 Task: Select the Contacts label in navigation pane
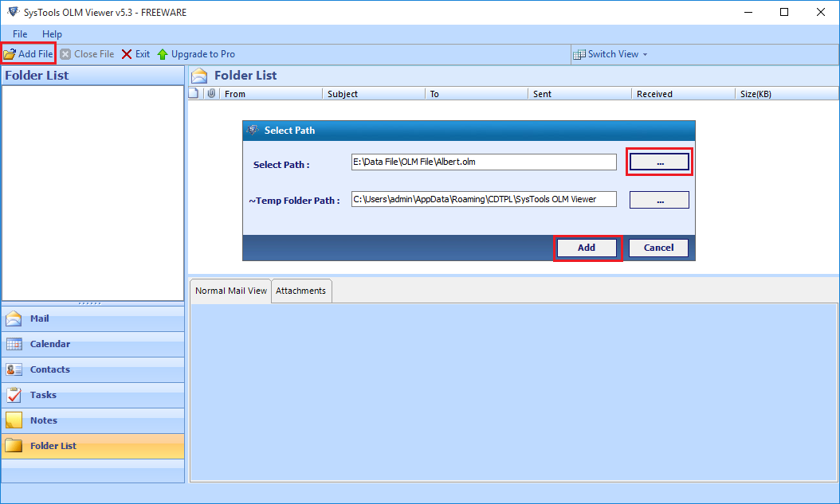(x=50, y=369)
